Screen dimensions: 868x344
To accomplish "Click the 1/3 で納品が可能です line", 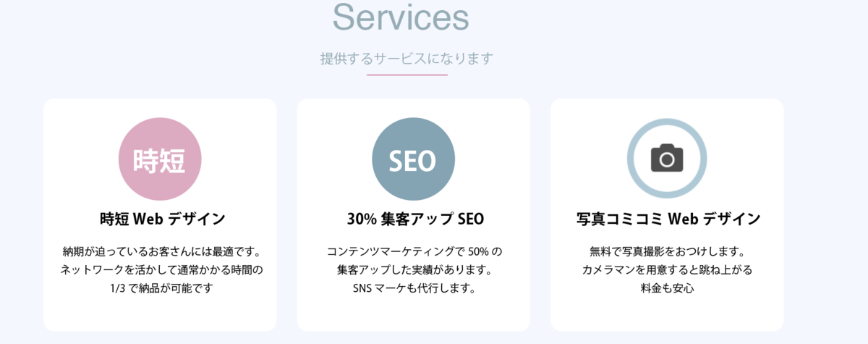I will tap(161, 289).
